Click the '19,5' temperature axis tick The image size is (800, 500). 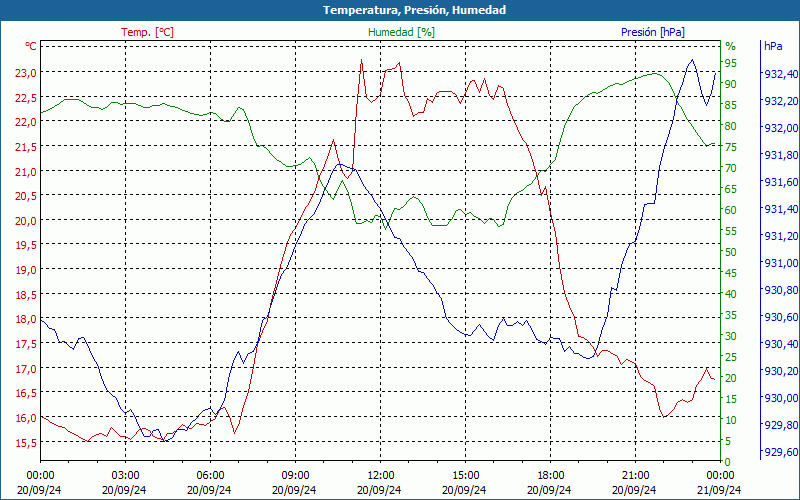(x=26, y=245)
